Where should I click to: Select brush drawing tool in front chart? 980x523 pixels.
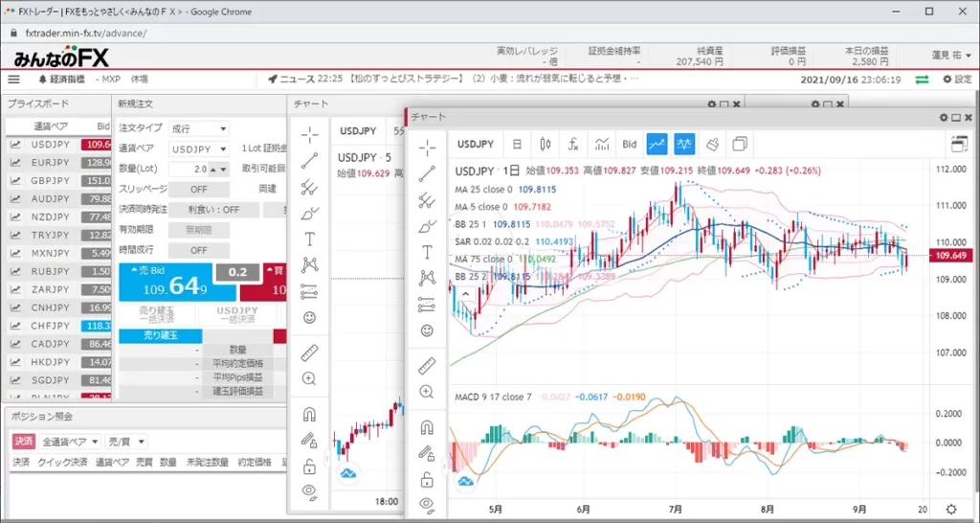[428, 226]
